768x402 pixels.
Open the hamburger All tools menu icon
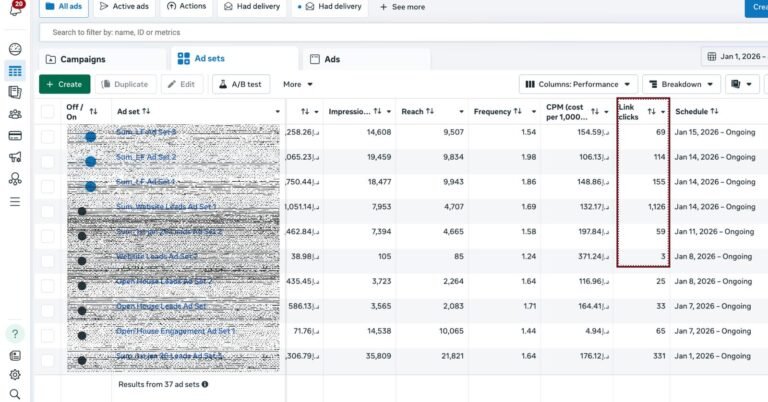pyautogui.click(x=15, y=202)
